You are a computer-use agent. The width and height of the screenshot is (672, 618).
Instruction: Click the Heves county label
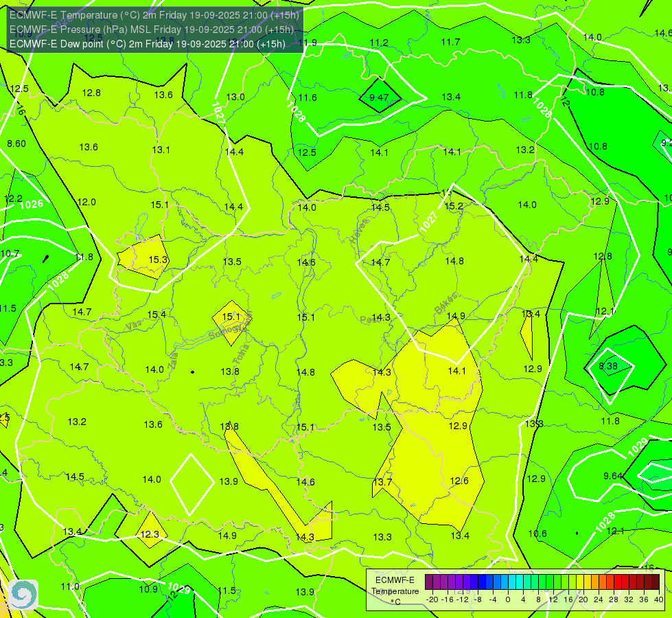[x=359, y=231]
